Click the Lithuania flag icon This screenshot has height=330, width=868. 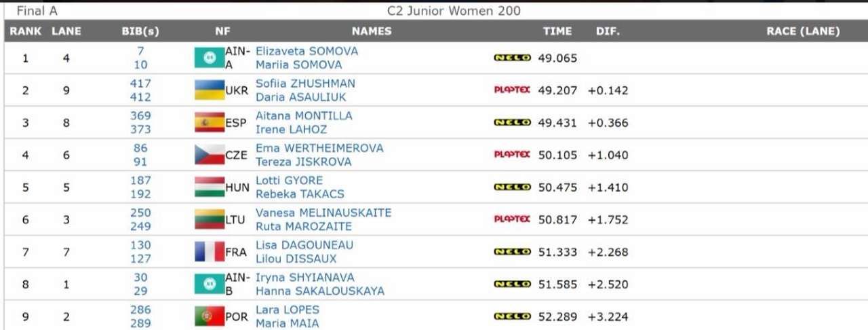tap(210, 219)
